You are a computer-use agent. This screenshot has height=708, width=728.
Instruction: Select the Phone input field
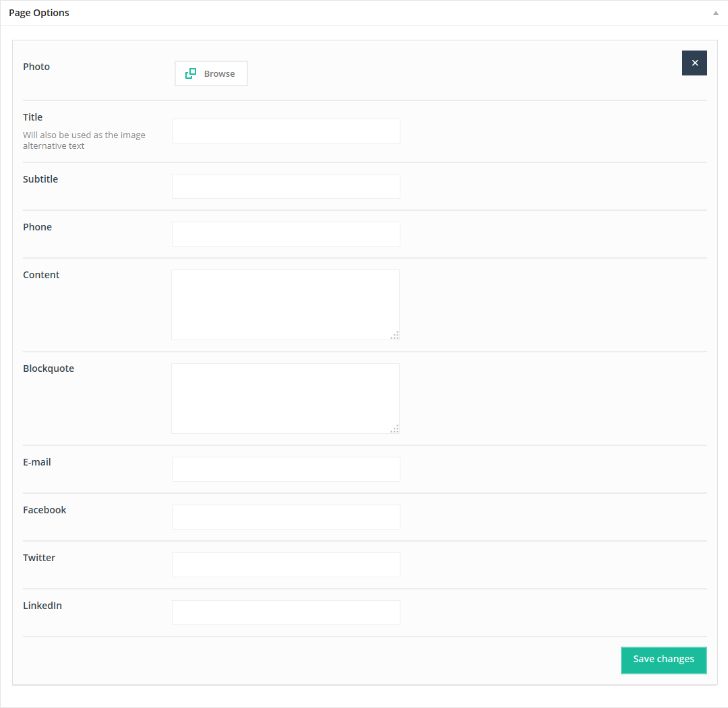286,234
